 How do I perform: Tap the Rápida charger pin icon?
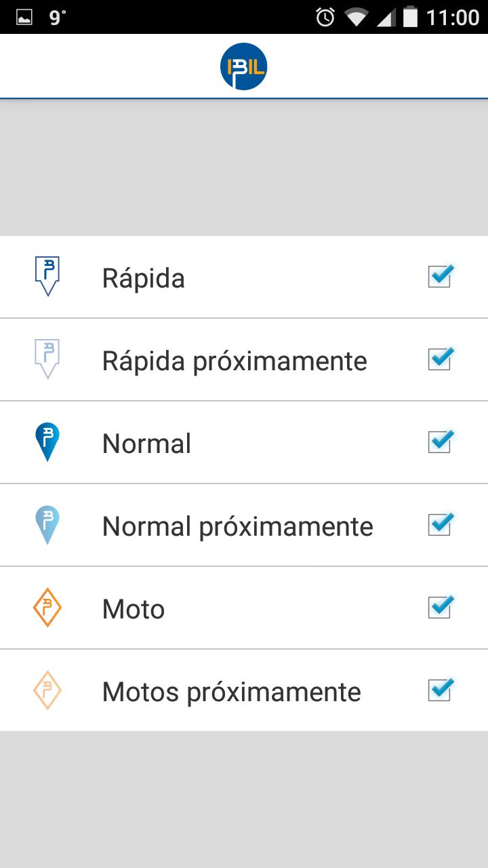click(x=47, y=276)
